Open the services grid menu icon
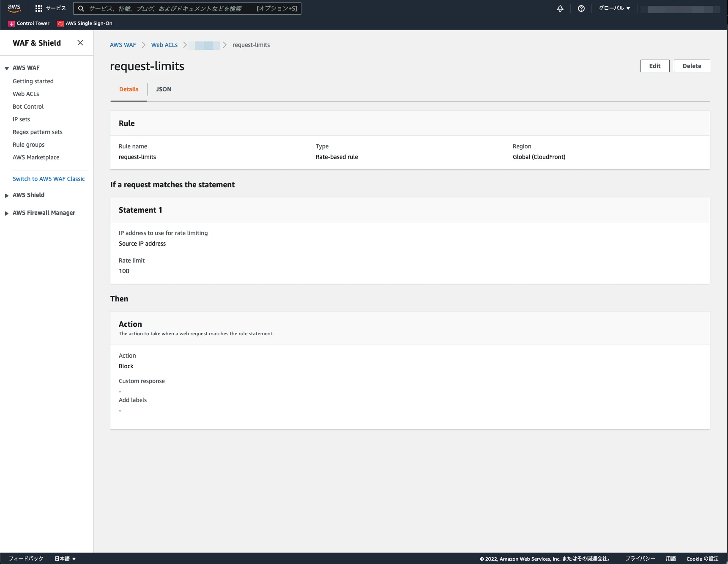 [39, 8]
